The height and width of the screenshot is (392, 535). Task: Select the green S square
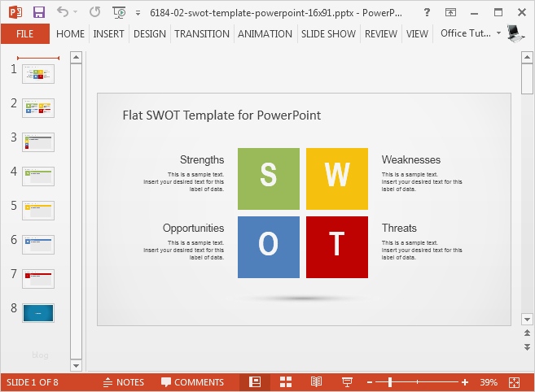(x=269, y=179)
